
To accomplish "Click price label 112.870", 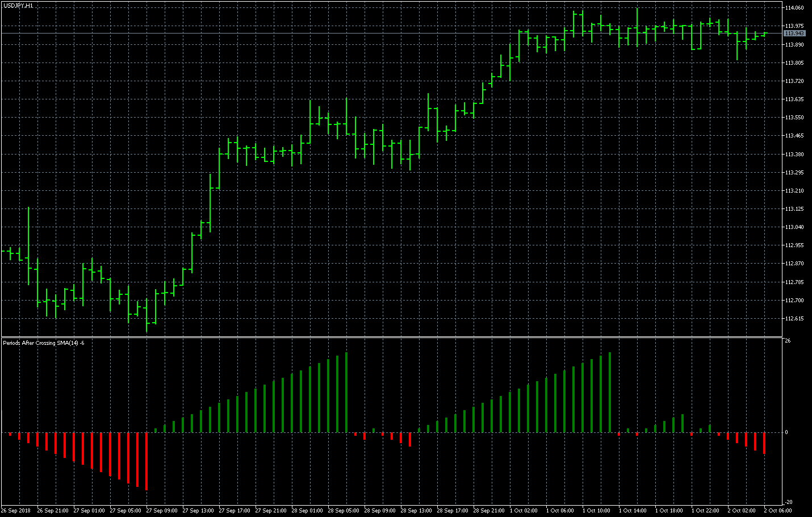I will [x=794, y=264].
